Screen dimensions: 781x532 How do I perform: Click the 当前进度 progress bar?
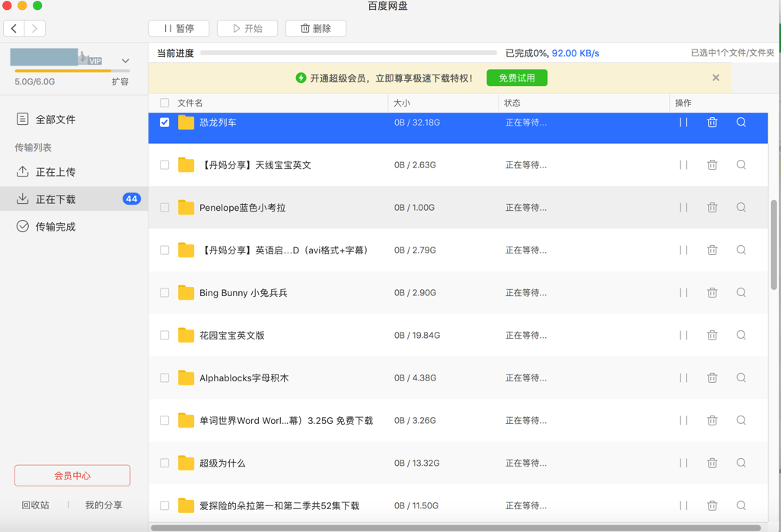[349, 53]
